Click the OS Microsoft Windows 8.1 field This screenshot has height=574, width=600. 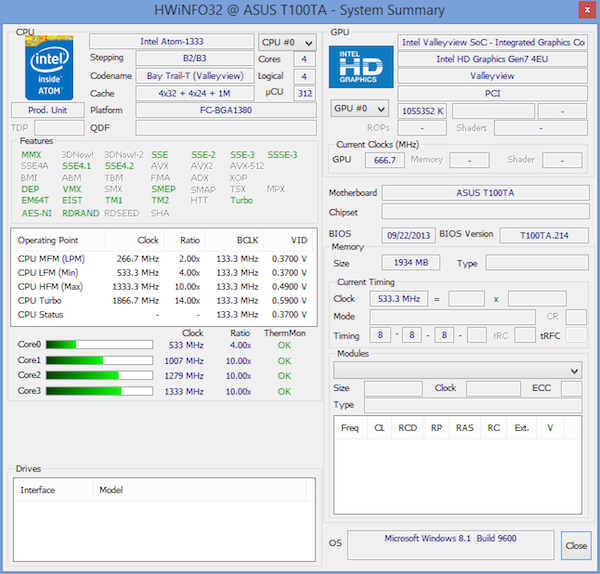[450, 545]
